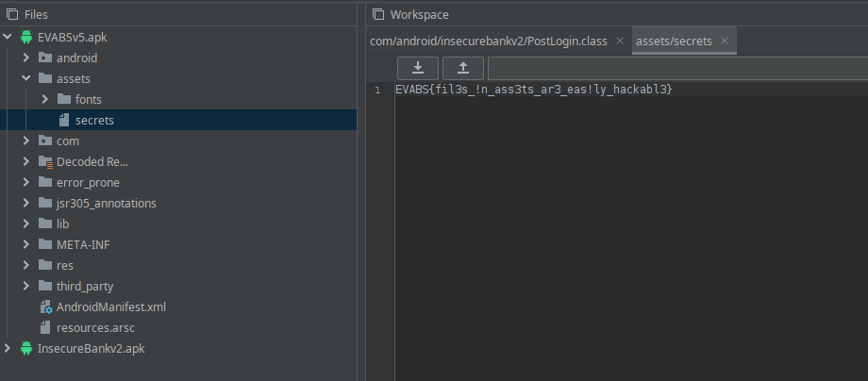This screenshot has height=381, width=868.
Task: Select the lib folder label
Action: tap(62, 224)
